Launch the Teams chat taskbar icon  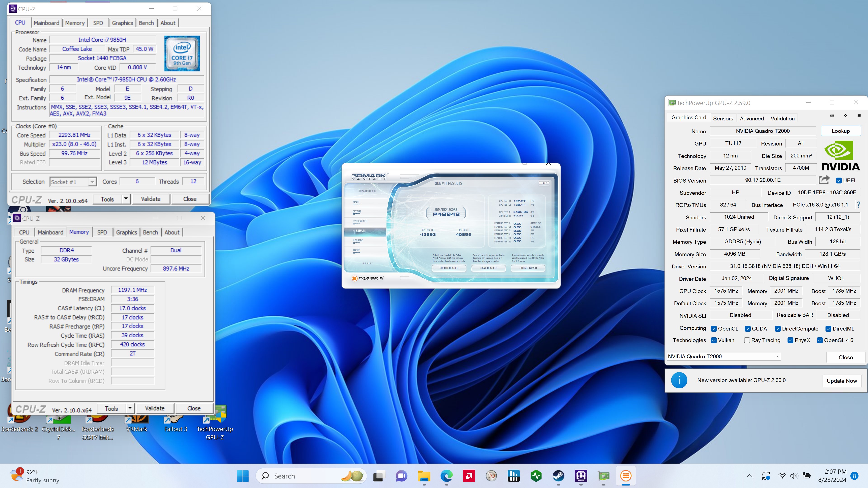401,476
